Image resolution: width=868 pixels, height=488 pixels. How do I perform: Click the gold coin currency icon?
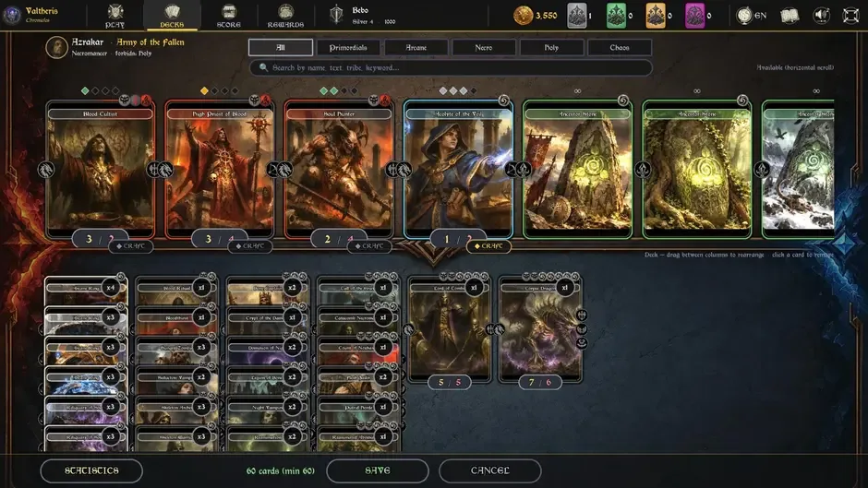[523, 16]
